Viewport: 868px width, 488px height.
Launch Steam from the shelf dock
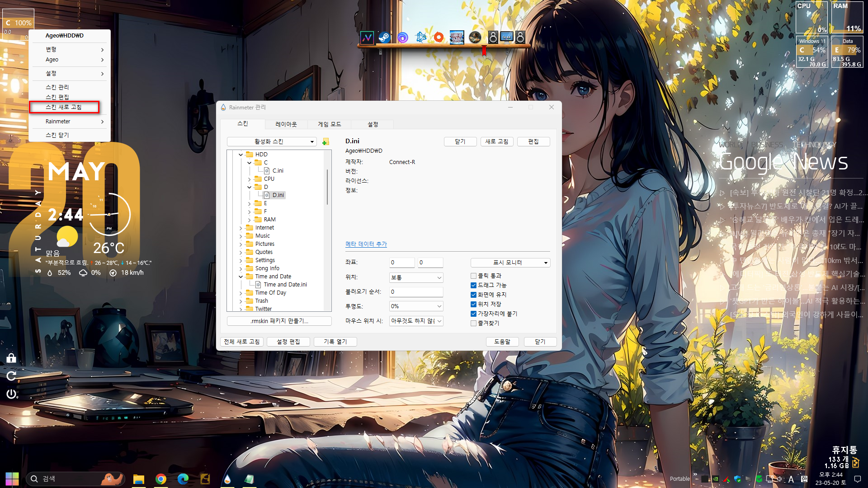(x=384, y=38)
